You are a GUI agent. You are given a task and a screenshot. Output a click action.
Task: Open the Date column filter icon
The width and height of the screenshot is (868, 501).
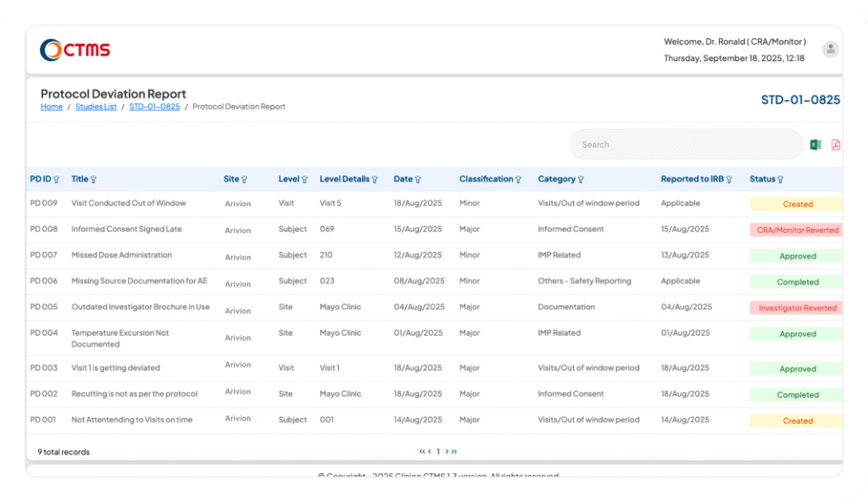click(418, 180)
